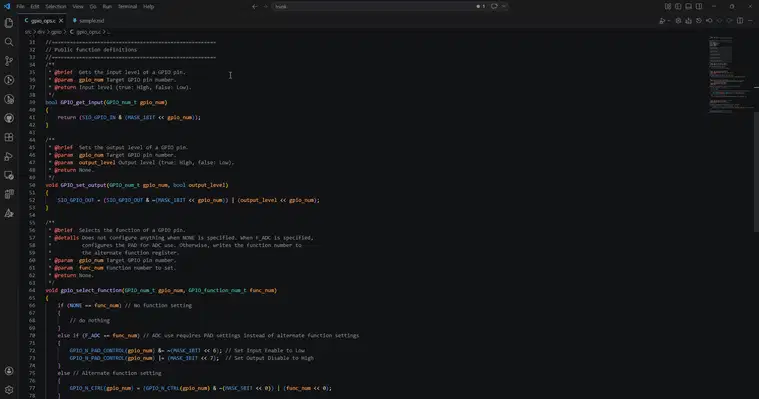The image size is (759, 399).
Task: Open Copilot dropdown chevron in title bar
Action: tap(504, 6)
